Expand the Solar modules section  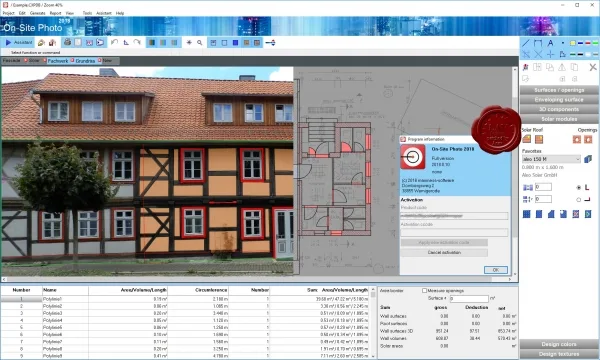[x=559, y=119]
